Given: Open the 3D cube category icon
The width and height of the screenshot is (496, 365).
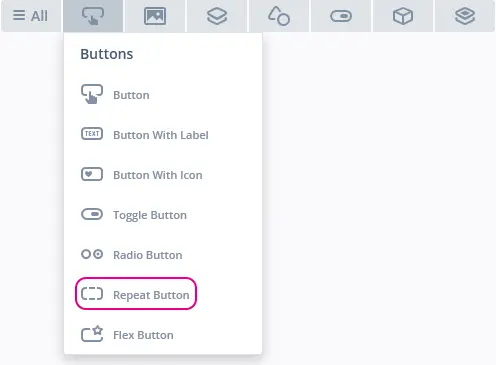Looking at the screenshot, I should click(403, 16).
